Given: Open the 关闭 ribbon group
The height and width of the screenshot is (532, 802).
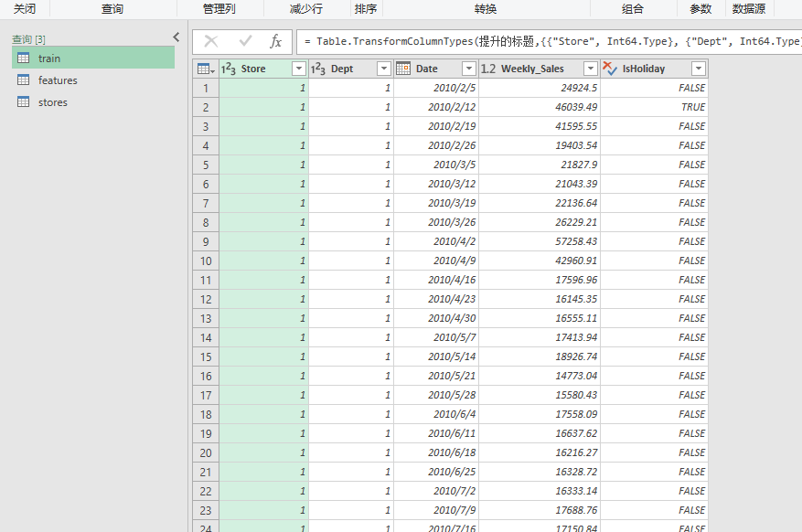Looking at the screenshot, I should [25, 9].
